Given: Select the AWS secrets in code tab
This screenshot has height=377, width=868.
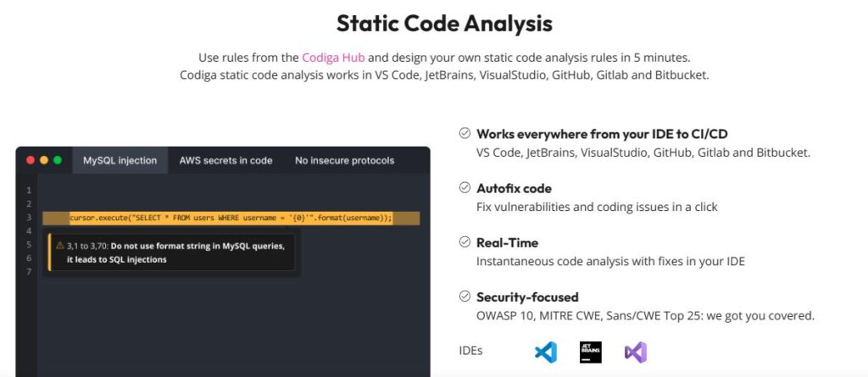Looking at the screenshot, I should (x=225, y=161).
